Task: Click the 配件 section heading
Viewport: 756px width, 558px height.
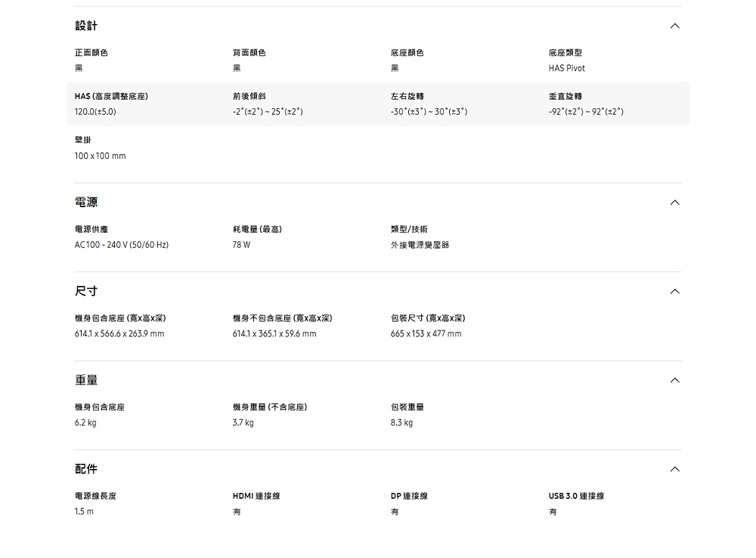Action: [86, 470]
